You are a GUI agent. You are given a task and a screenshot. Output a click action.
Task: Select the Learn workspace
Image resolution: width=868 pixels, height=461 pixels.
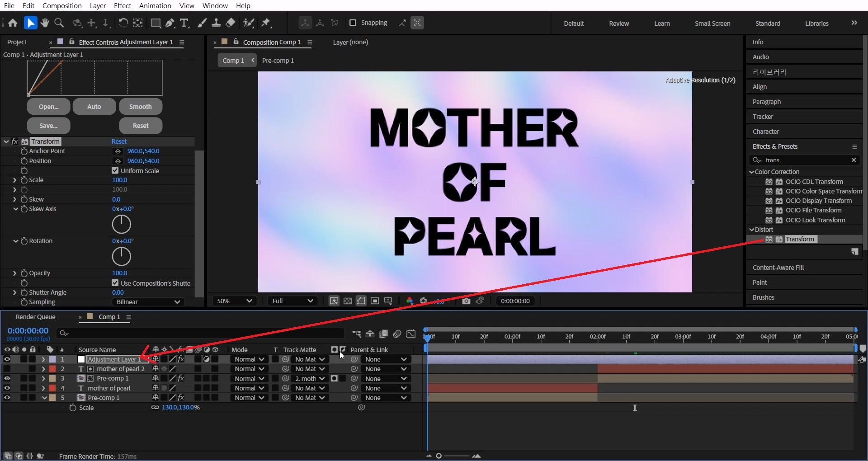point(662,24)
